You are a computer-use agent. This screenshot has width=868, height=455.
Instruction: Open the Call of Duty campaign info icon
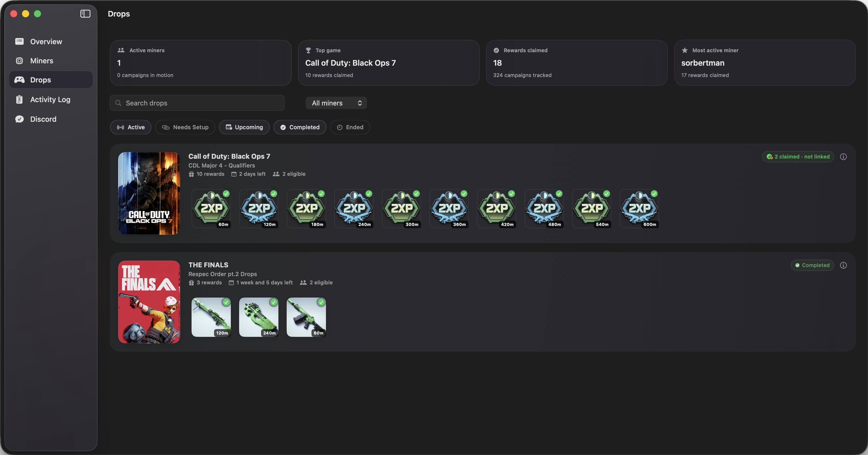point(843,156)
